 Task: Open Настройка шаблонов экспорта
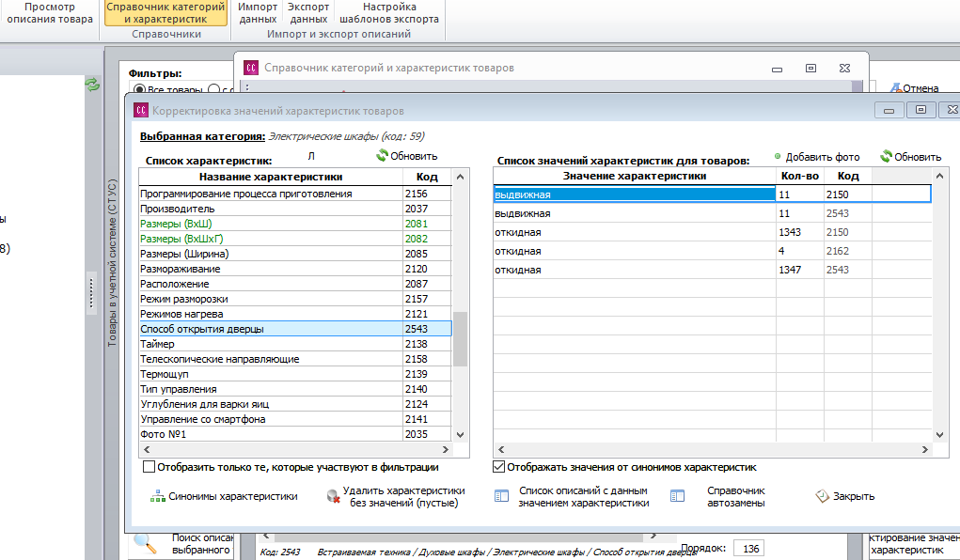pyautogui.click(x=389, y=13)
